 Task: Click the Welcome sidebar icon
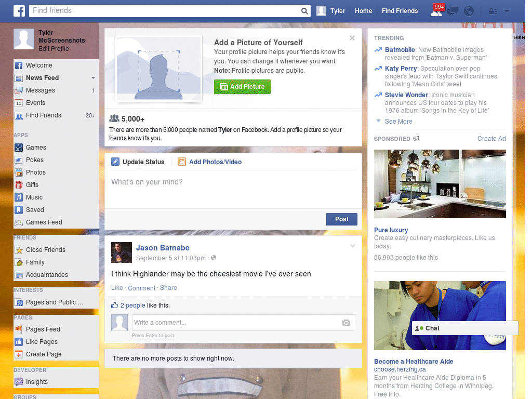[x=19, y=65]
